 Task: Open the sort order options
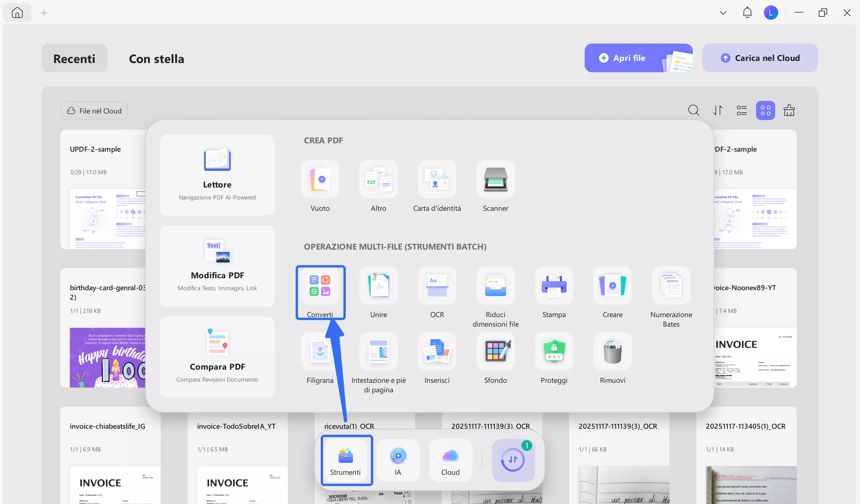click(718, 110)
